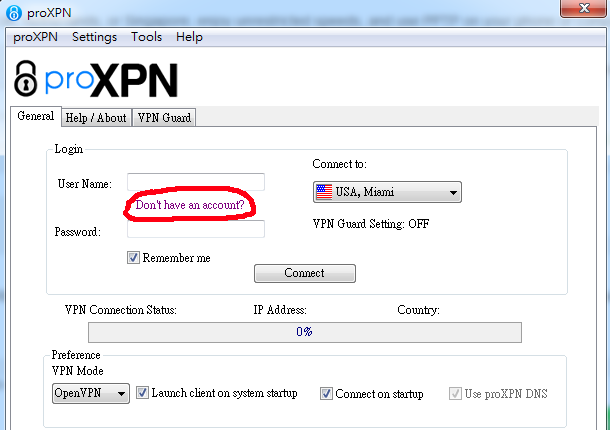The width and height of the screenshot is (610, 430).
Task: Switch to the VPN Guard tab
Action: 164,118
